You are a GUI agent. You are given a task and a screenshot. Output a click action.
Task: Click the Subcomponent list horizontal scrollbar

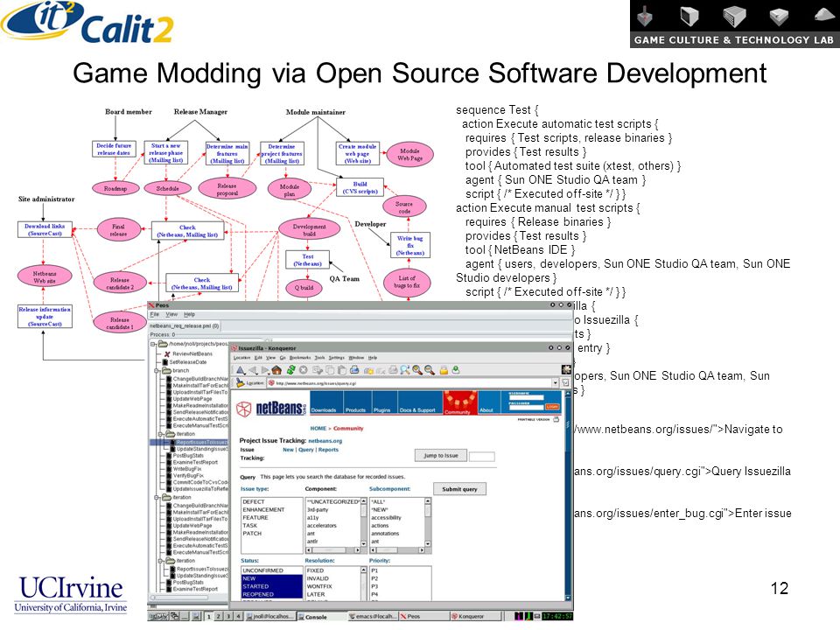click(397, 550)
